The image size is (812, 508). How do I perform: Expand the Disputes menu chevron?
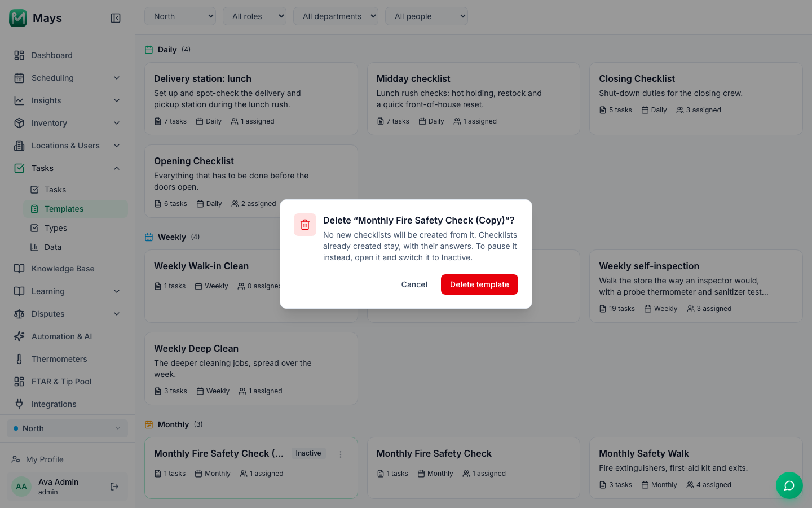tap(117, 314)
